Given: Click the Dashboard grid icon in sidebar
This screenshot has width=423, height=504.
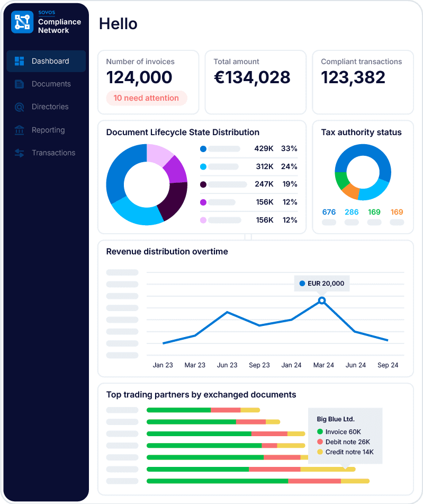Looking at the screenshot, I should [x=20, y=61].
